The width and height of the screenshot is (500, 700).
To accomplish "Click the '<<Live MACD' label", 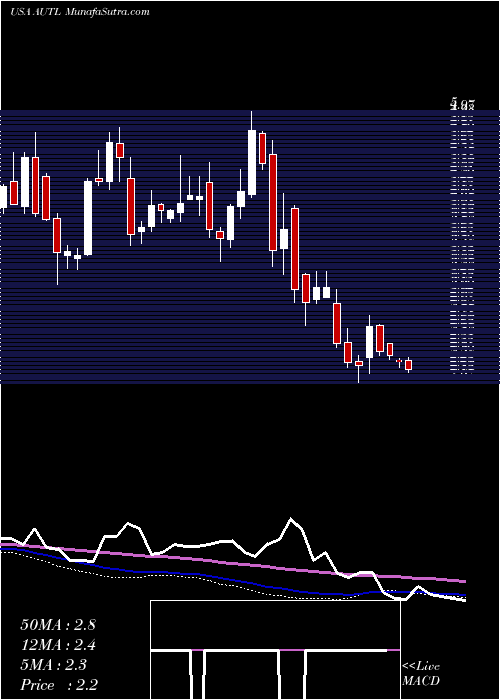I will click(x=421, y=673).
